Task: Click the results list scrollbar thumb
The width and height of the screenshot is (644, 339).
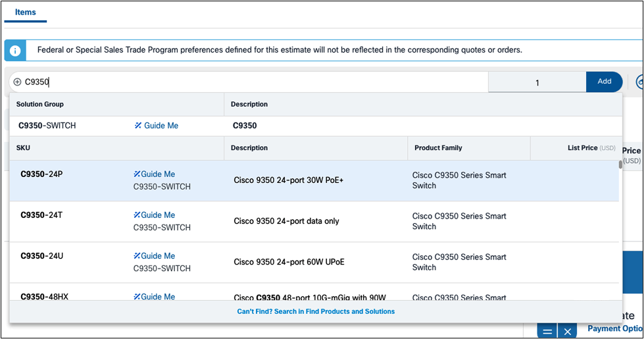Action: [620, 165]
